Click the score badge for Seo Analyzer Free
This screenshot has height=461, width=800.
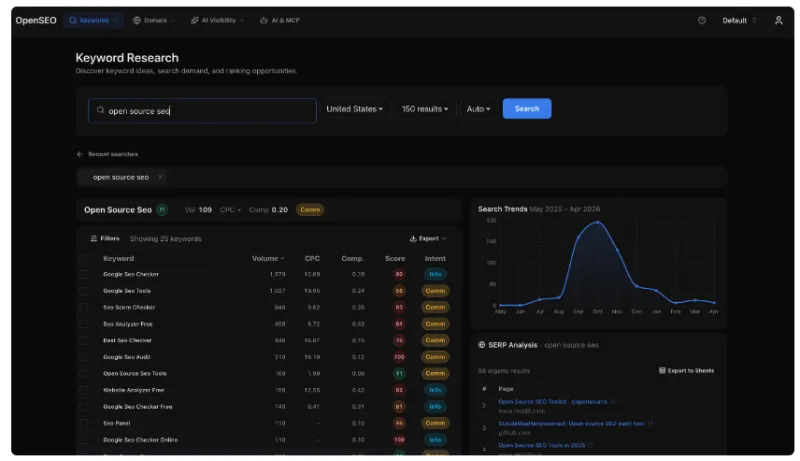(x=399, y=324)
